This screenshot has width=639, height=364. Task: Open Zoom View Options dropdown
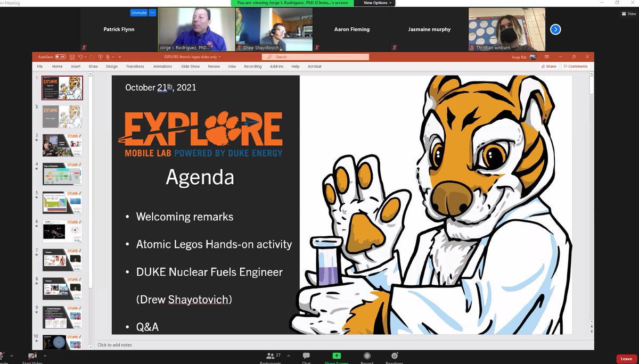(x=378, y=3)
